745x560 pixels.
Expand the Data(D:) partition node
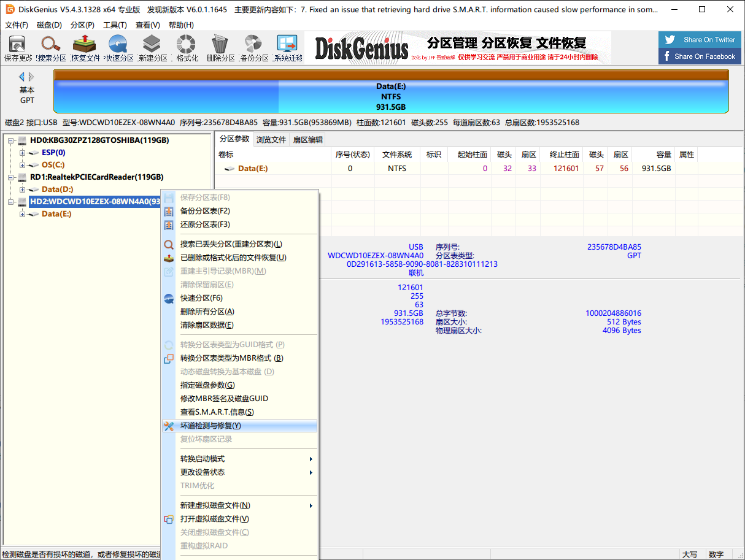(23, 190)
